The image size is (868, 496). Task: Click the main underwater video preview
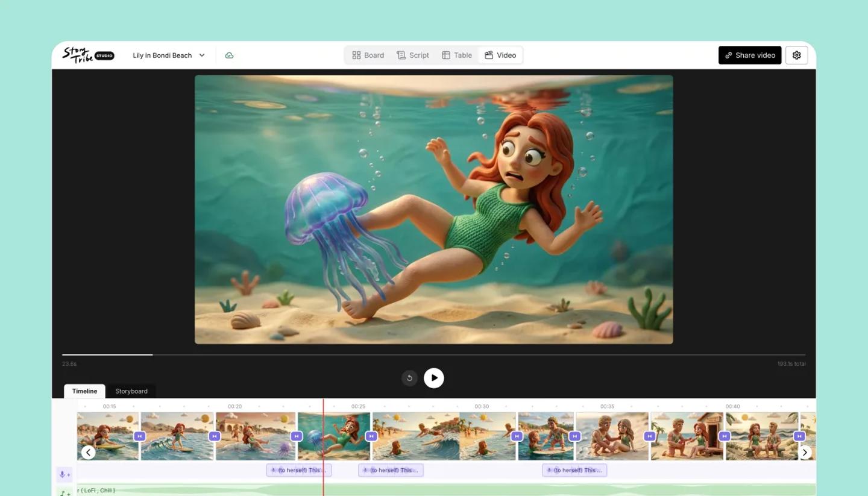click(x=433, y=209)
